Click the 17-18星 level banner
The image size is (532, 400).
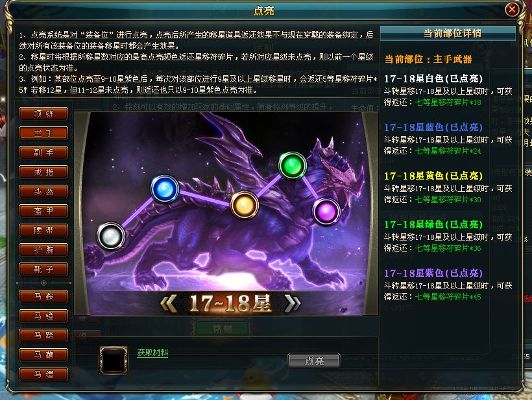tap(230, 303)
